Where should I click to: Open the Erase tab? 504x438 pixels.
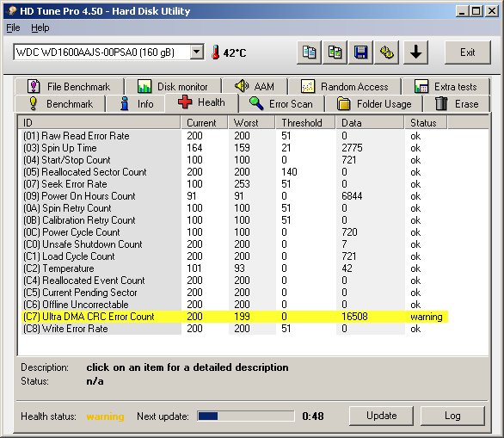457,104
